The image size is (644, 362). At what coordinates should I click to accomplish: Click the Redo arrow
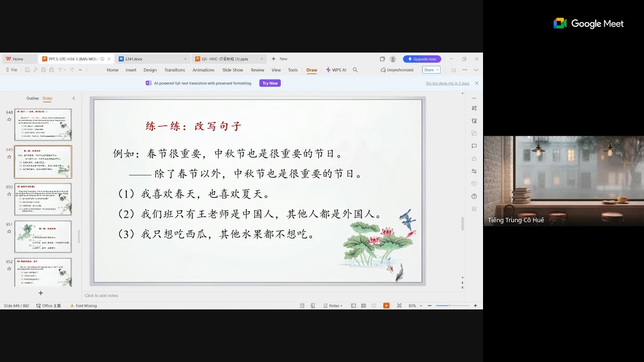72,70
